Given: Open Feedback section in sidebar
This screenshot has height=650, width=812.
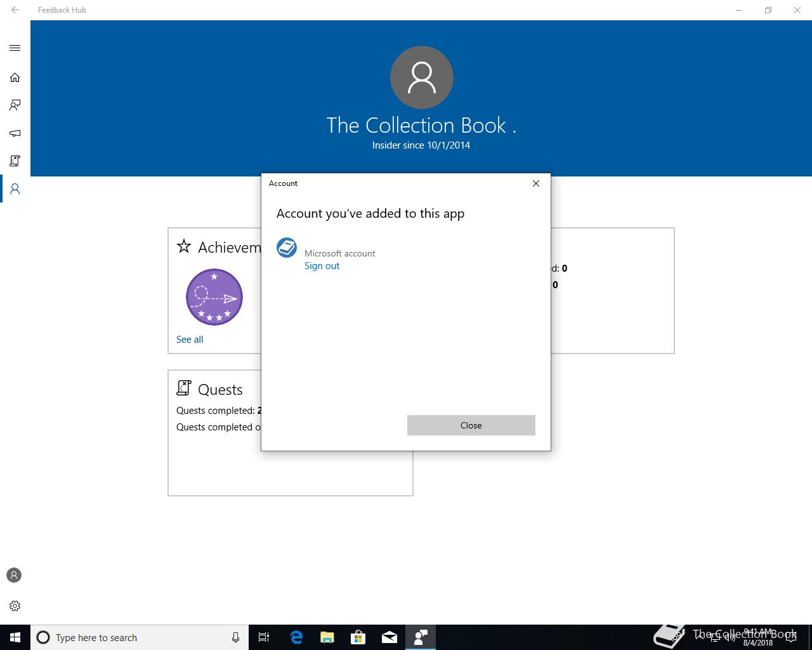Looking at the screenshot, I should pyautogui.click(x=15, y=105).
